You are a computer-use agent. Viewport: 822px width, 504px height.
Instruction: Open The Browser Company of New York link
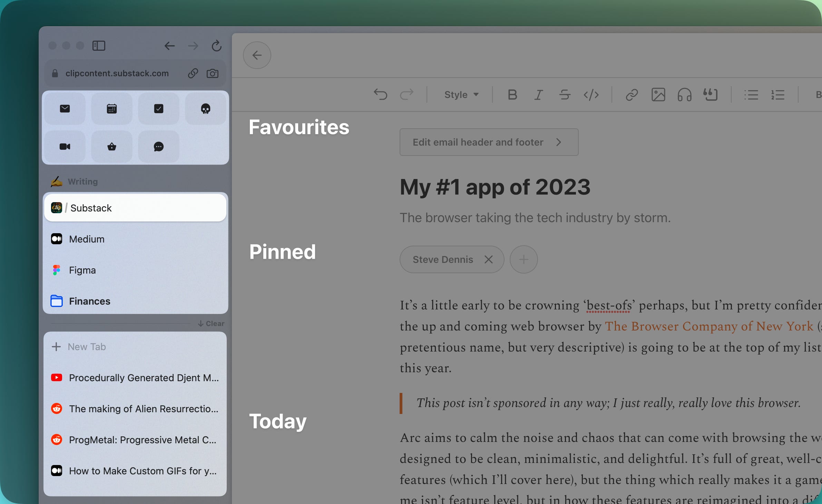click(x=709, y=326)
